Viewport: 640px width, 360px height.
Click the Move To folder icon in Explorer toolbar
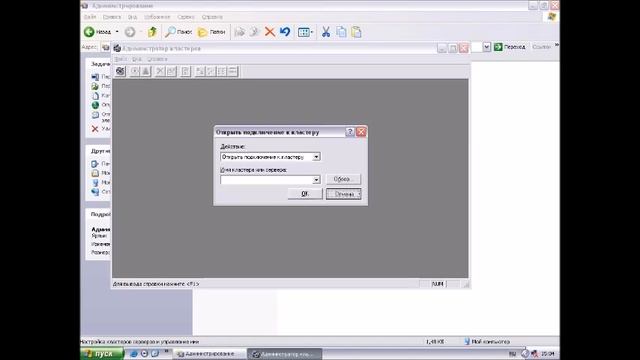pos(240,32)
